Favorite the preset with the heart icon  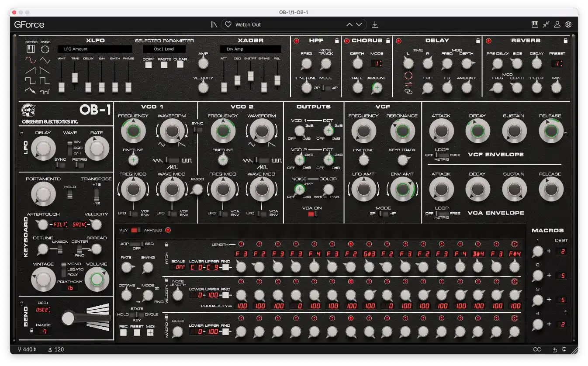[x=228, y=24]
